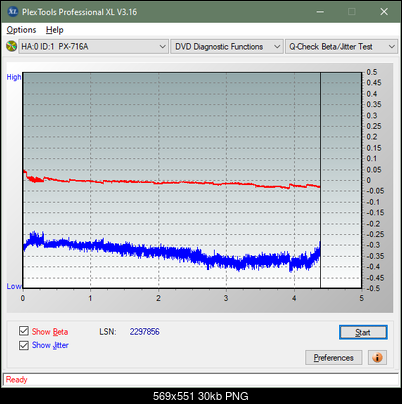Open the orange info icon button

click(377, 358)
